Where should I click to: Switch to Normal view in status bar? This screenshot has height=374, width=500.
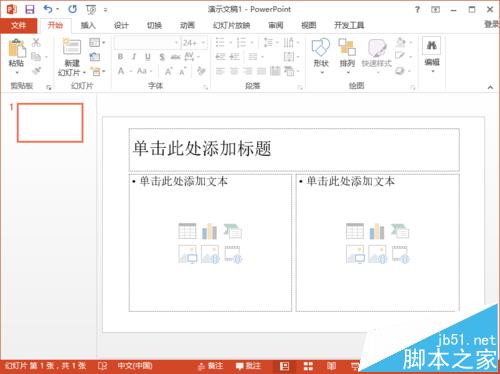(284, 366)
